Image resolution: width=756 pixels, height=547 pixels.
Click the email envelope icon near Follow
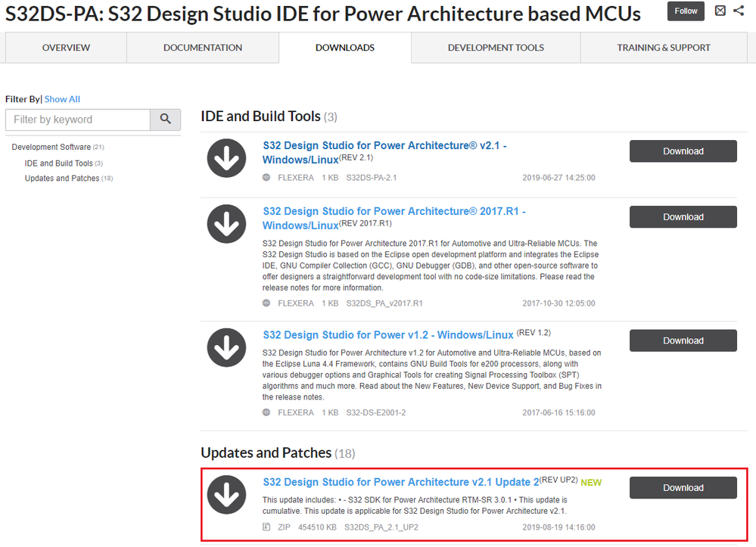(x=720, y=11)
